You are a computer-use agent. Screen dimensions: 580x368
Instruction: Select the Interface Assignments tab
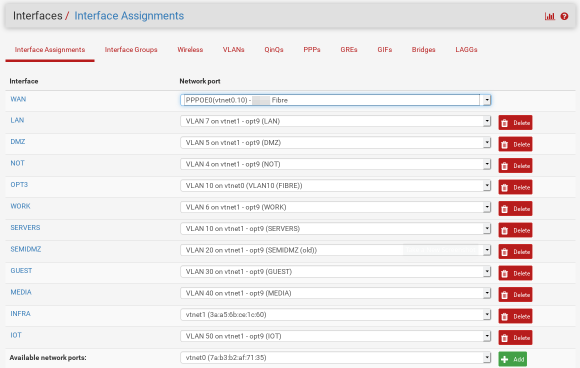pos(50,50)
